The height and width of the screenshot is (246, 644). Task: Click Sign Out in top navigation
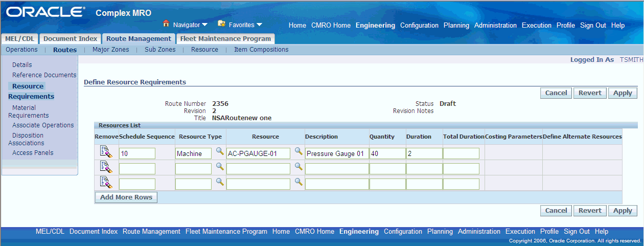(x=593, y=26)
